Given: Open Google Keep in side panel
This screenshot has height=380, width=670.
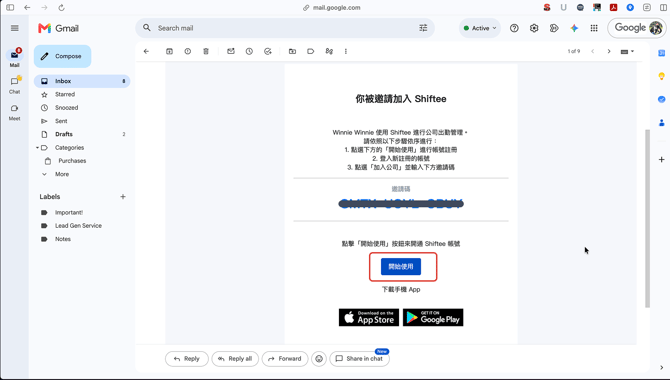Looking at the screenshot, I should coord(661,76).
